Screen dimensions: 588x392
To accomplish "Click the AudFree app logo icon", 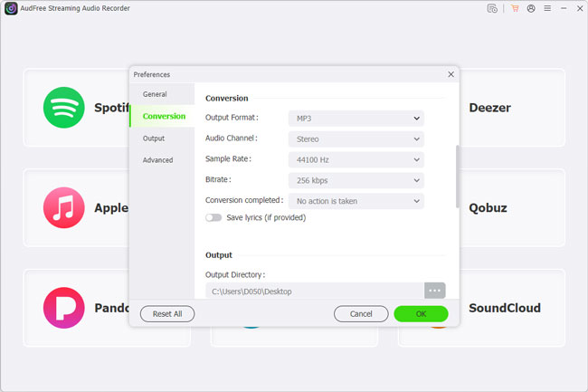I will coord(10,9).
